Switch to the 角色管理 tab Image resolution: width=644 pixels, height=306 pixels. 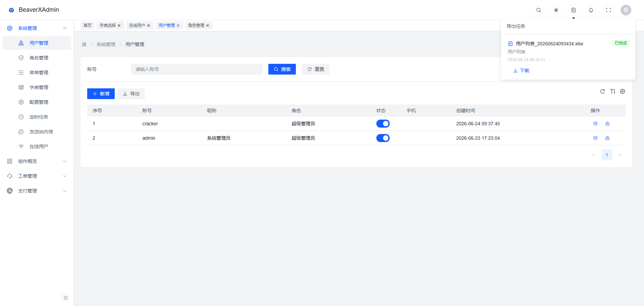click(x=196, y=26)
